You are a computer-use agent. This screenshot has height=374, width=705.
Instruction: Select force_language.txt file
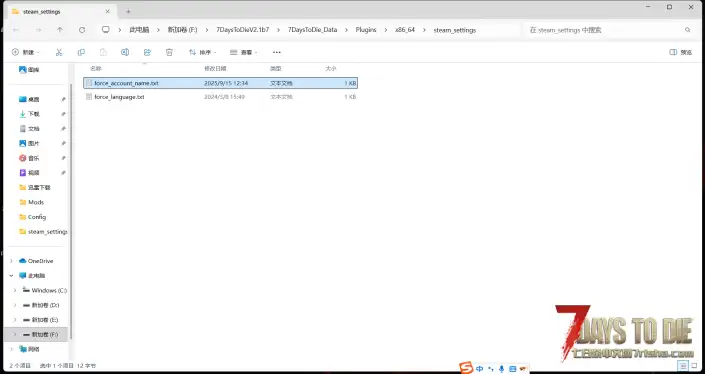(x=220, y=97)
